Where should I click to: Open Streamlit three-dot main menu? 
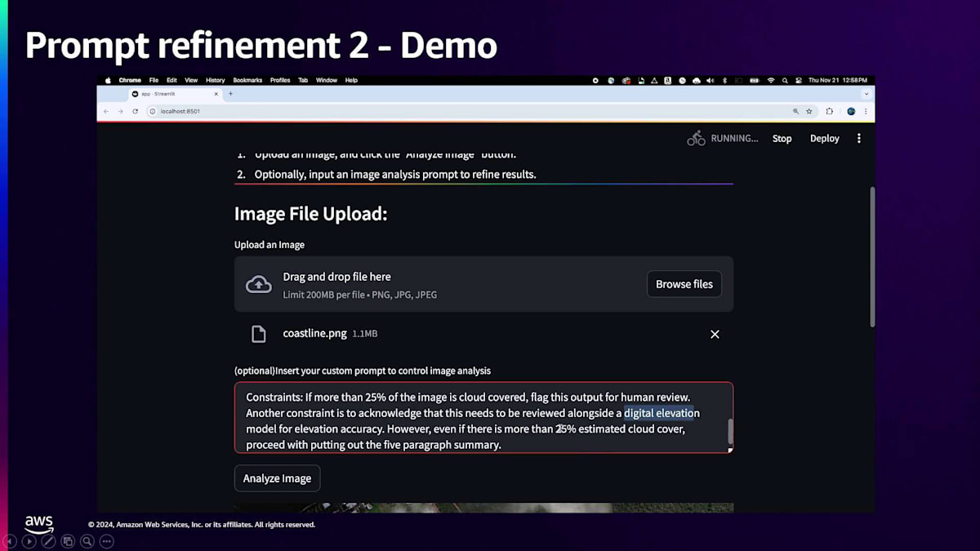[858, 139]
